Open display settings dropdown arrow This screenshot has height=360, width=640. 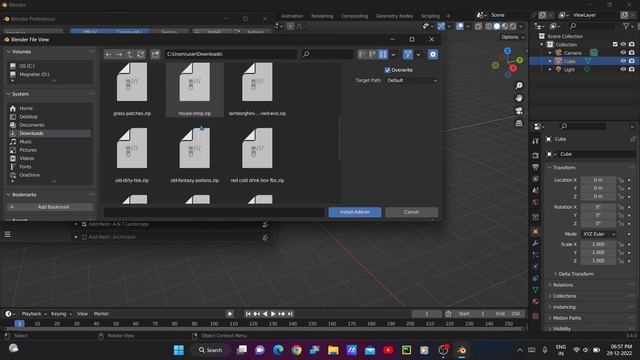tap(393, 54)
